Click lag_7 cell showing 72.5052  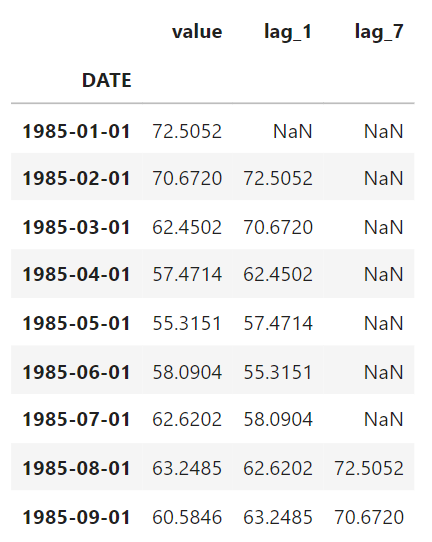(369, 469)
